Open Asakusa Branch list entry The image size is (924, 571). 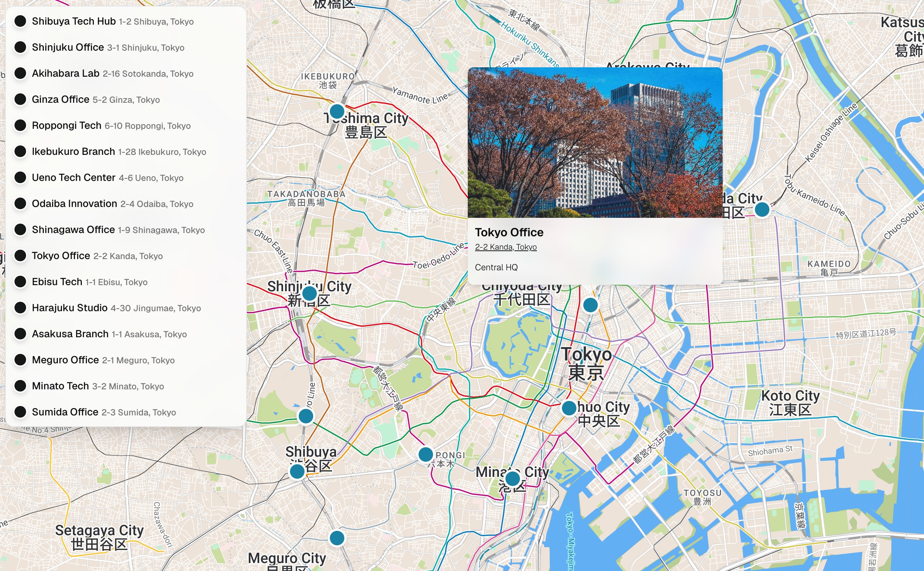pos(126,334)
